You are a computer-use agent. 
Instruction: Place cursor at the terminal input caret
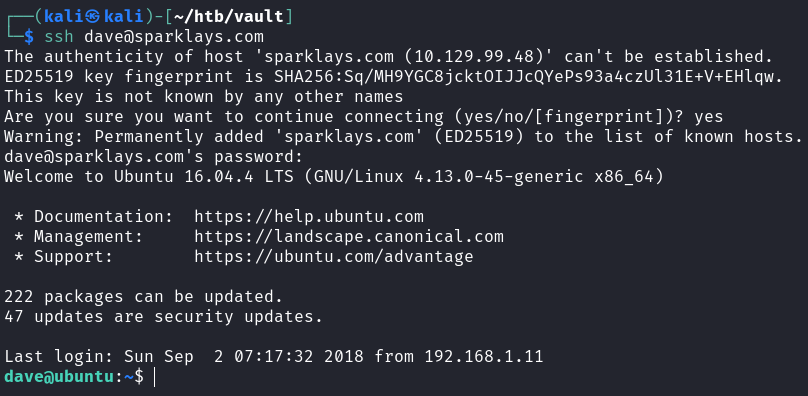[x=154, y=377]
